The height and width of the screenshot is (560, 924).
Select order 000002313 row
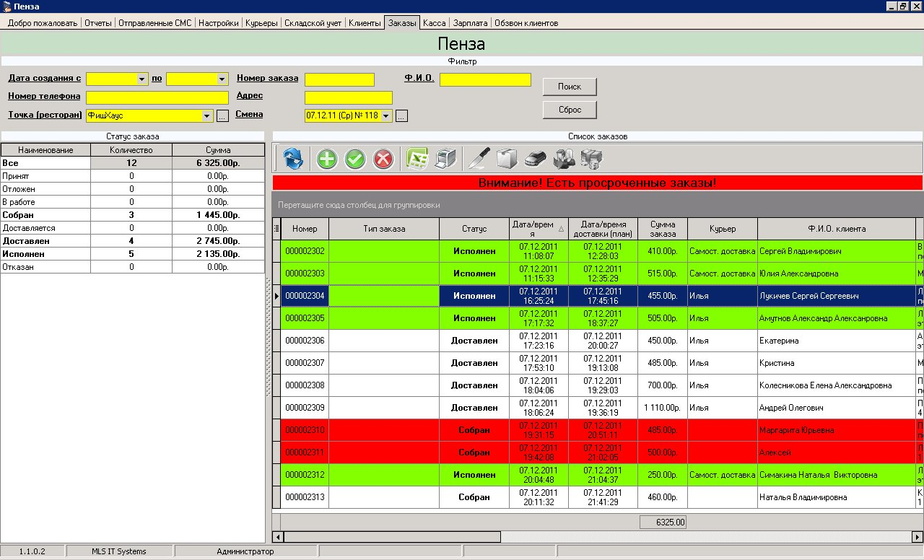coord(598,497)
